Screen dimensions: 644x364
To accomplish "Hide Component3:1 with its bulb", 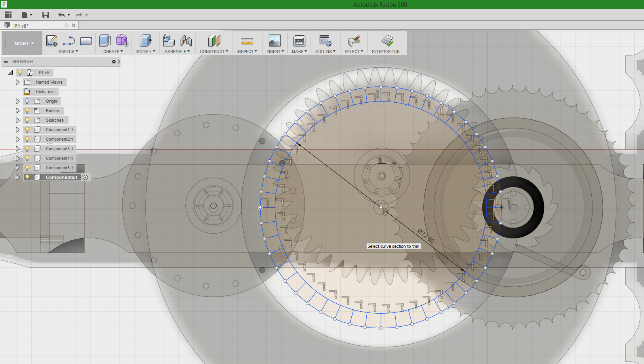I will (x=27, y=149).
